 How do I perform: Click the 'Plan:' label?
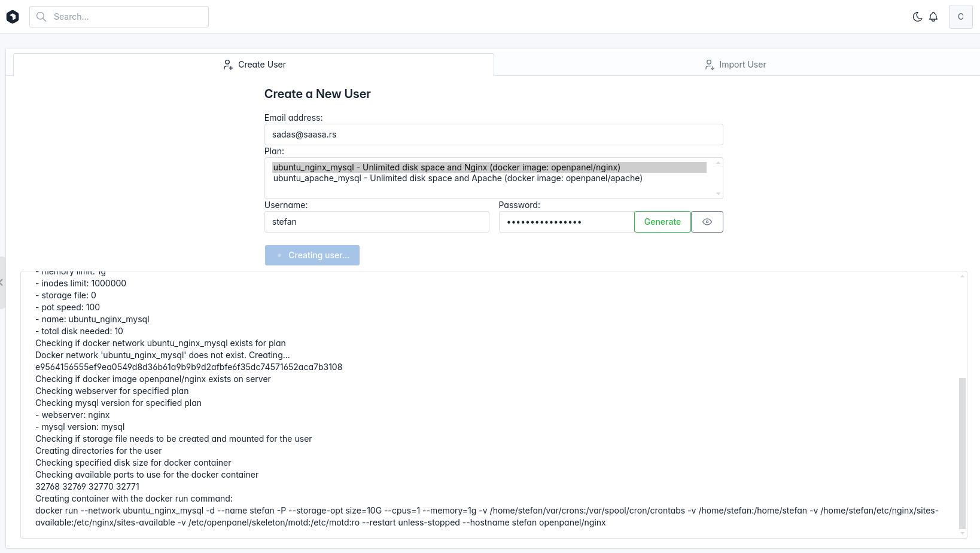[274, 151]
